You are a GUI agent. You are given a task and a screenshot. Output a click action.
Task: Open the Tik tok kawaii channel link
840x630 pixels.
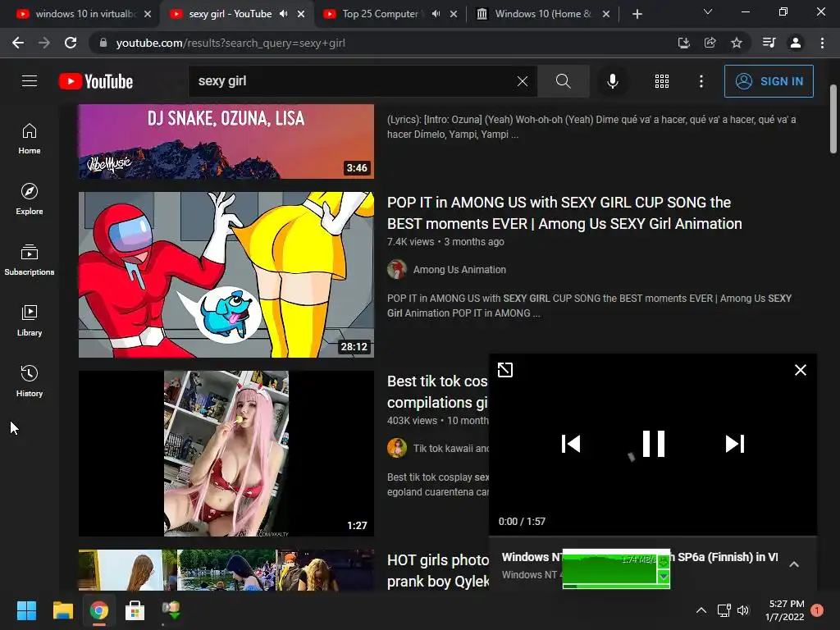click(450, 449)
